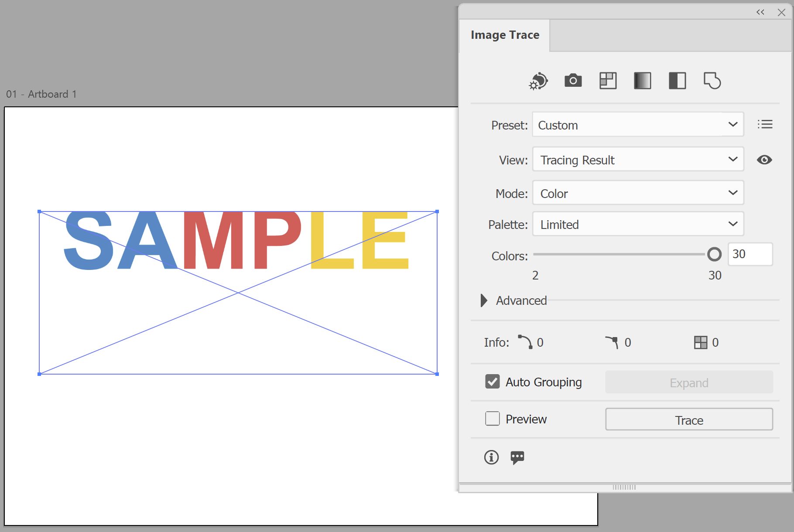The height and width of the screenshot is (532, 794).
Task: Open the View dropdown showing Tracing Result
Action: coord(638,160)
